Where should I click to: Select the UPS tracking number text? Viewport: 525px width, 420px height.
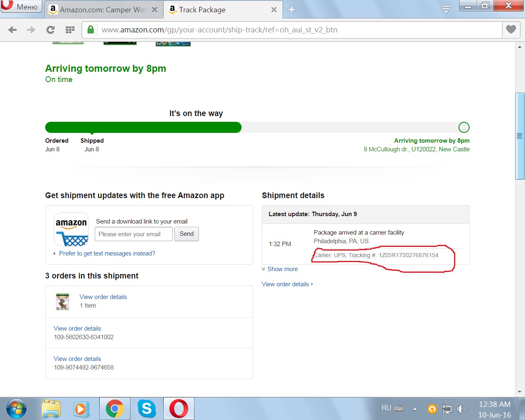pos(408,255)
